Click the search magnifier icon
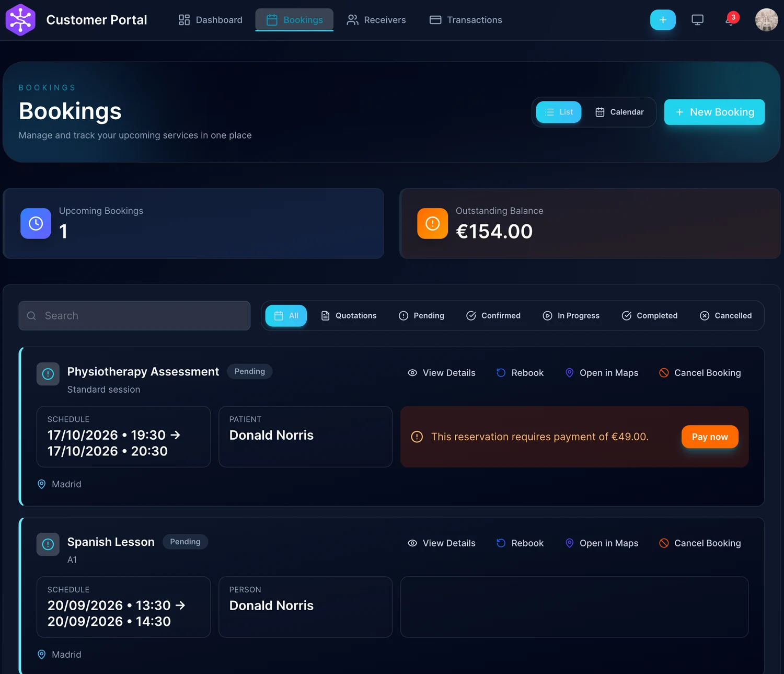784x674 pixels. 31,316
